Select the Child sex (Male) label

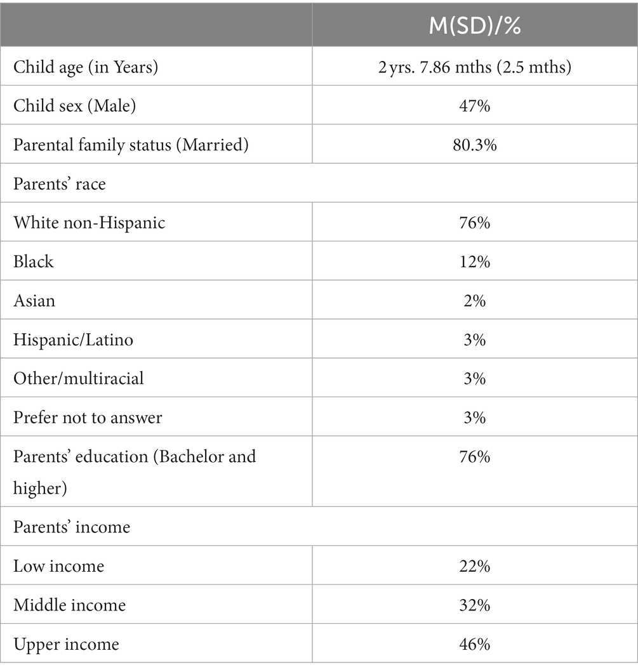(75, 106)
